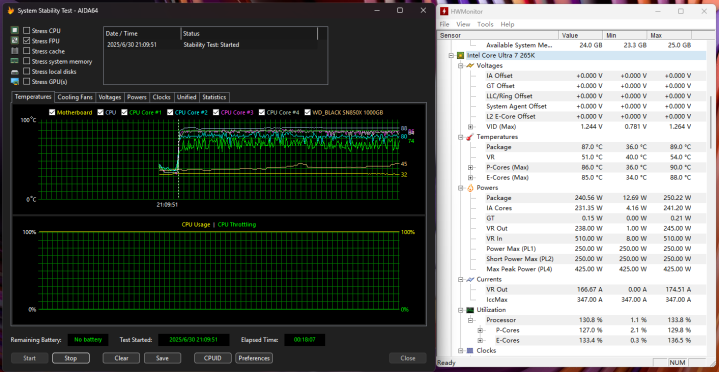Click the Currents waveform icon
Image resolution: width=719 pixels, height=372 pixels.
click(470, 279)
